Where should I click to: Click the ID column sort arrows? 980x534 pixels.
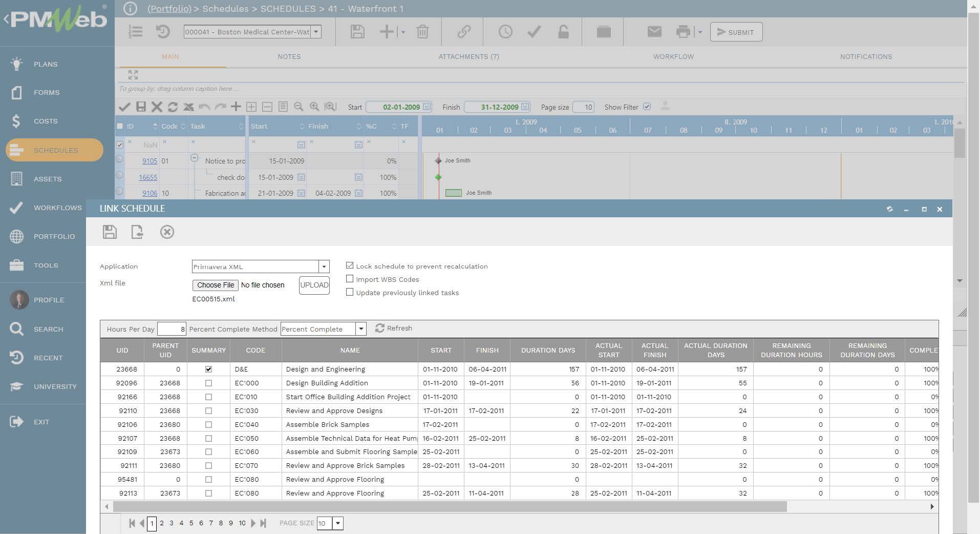[x=155, y=126]
